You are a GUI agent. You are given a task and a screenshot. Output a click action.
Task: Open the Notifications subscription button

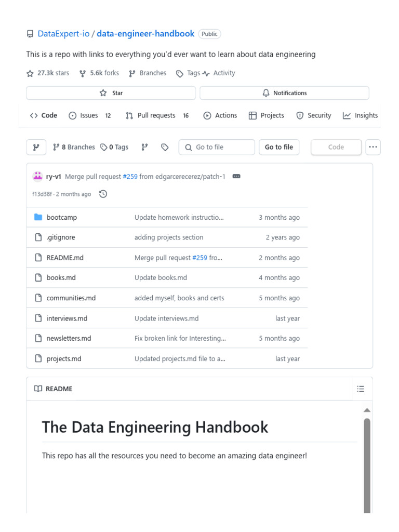[x=284, y=93]
